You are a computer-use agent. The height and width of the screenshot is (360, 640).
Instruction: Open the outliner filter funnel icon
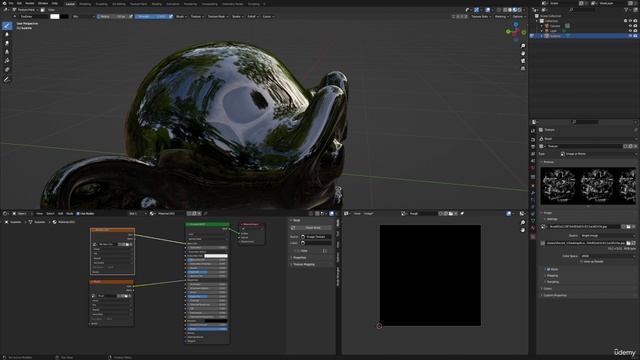[626, 9]
